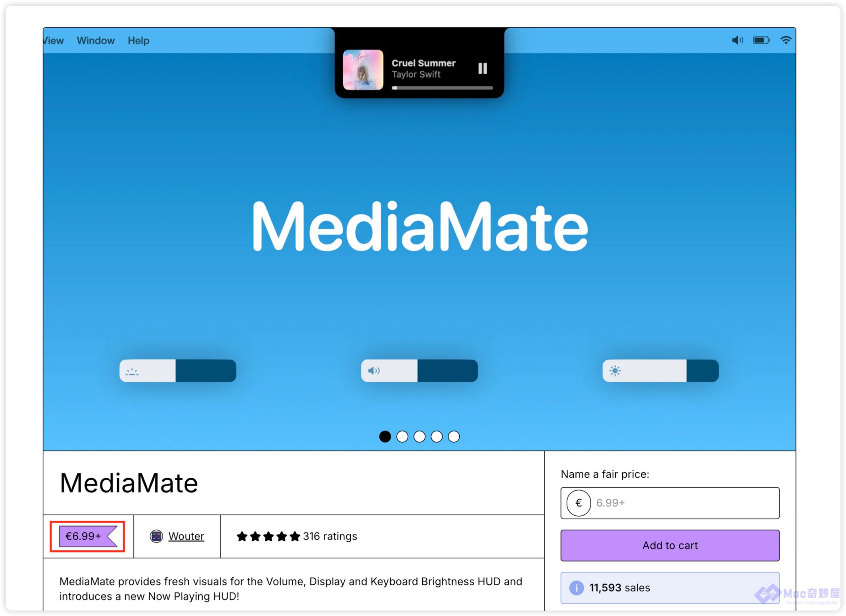This screenshot has width=846, height=616.
Task: Click the Cruel Summer song progress bar
Action: point(442,88)
